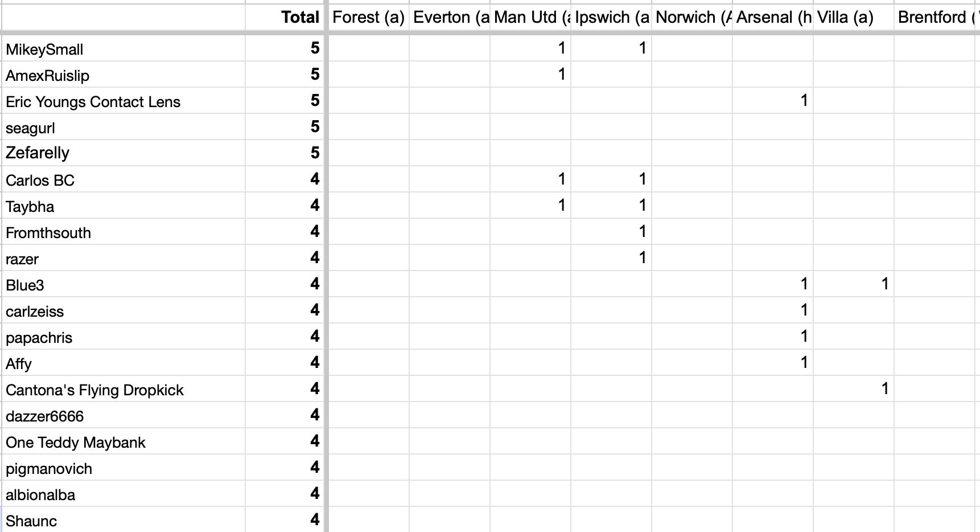
Task: Click the MikeySmall name cell
Action: click(x=123, y=48)
